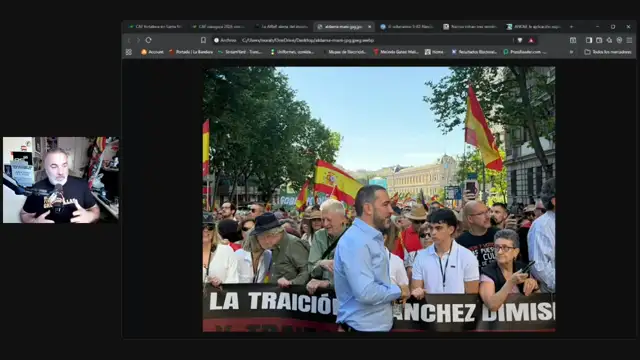Open the Brave Rewards triangle icon

531,40
